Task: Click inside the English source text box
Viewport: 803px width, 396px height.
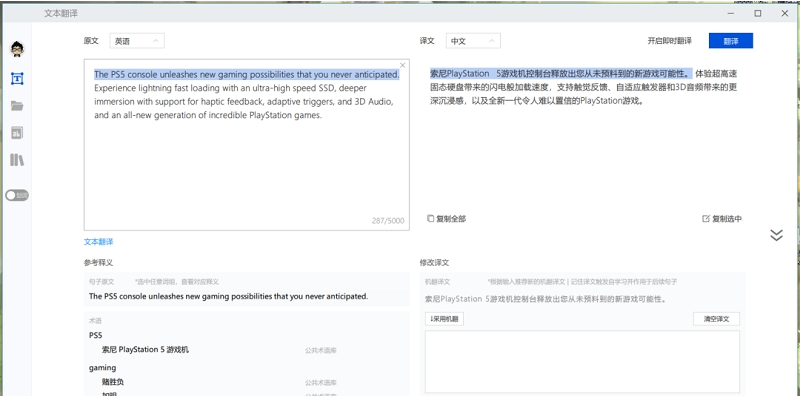Action: coord(246,144)
